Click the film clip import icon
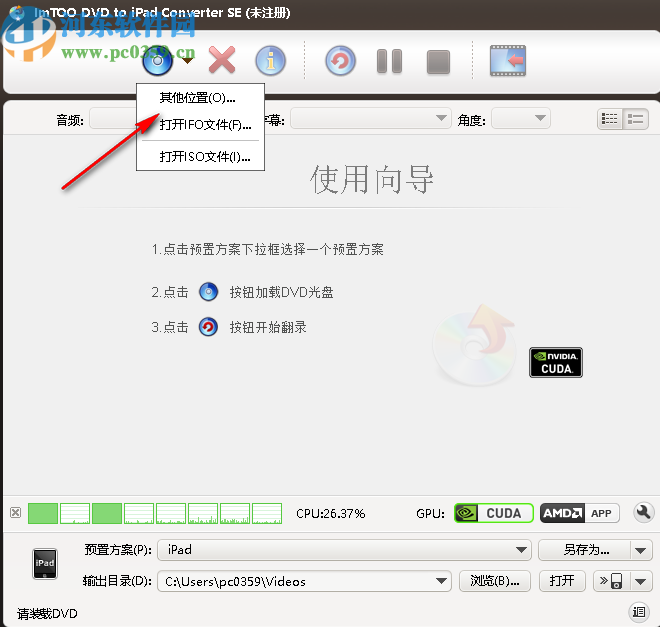660x627 pixels. click(x=508, y=61)
